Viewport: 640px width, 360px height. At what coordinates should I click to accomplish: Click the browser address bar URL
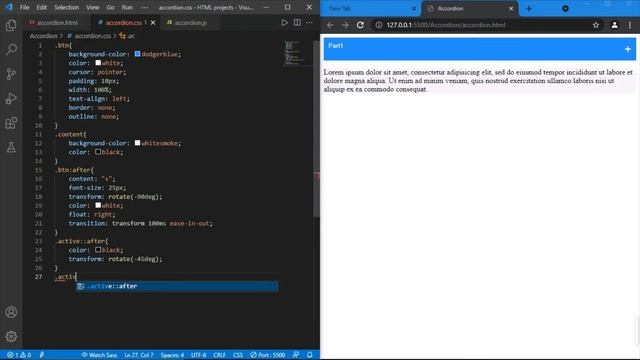click(x=446, y=25)
